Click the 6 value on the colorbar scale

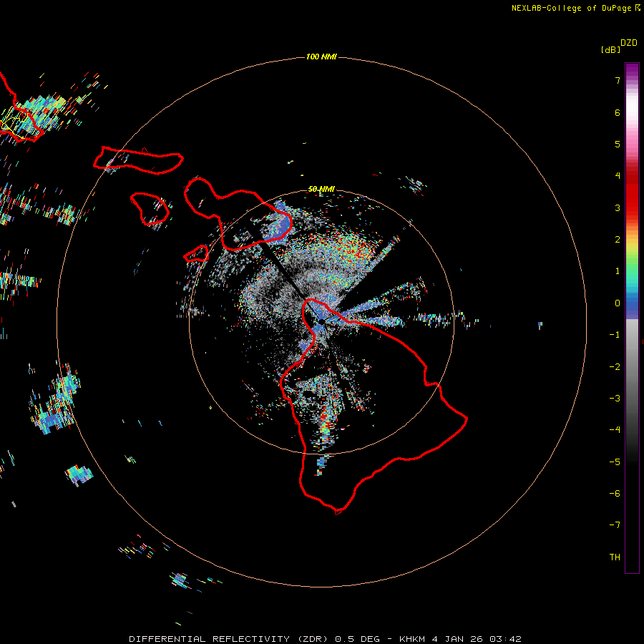(x=618, y=112)
